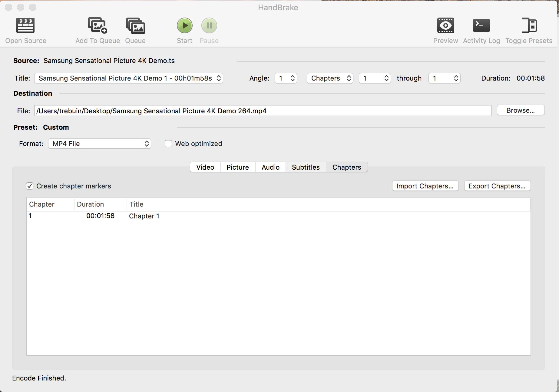Viewport: 559px width, 392px height.
Task: Open the Chapters range type dropdown
Action: click(x=330, y=78)
